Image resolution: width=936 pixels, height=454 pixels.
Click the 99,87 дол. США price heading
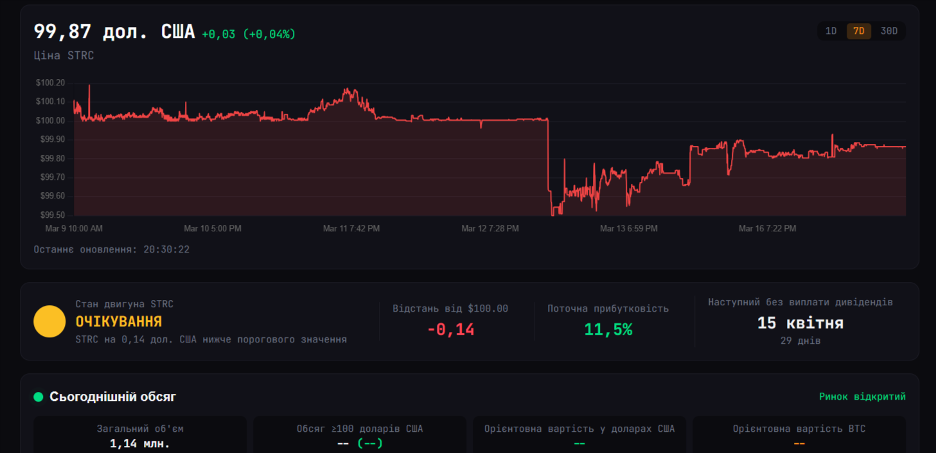pos(114,32)
